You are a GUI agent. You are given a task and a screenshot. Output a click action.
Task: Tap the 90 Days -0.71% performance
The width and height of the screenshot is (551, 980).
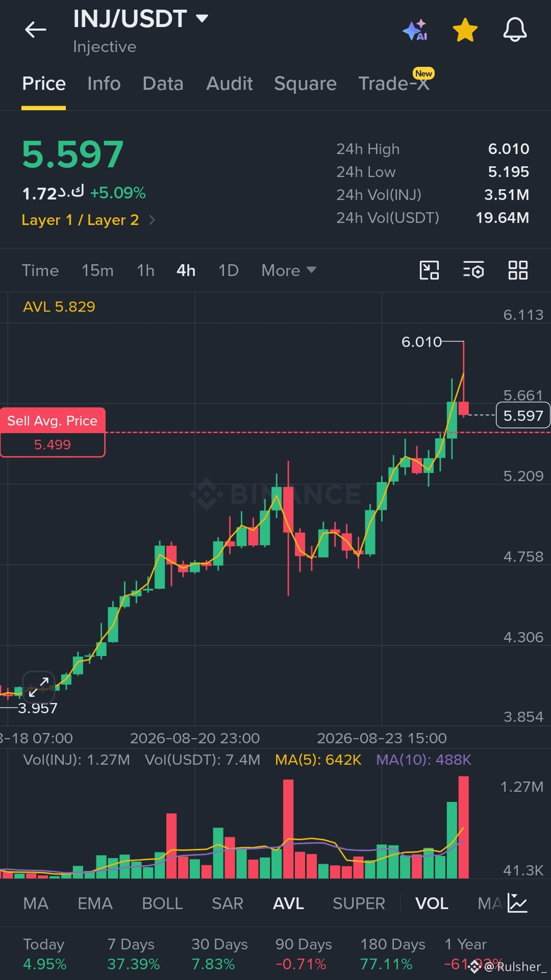(x=304, y=954)
